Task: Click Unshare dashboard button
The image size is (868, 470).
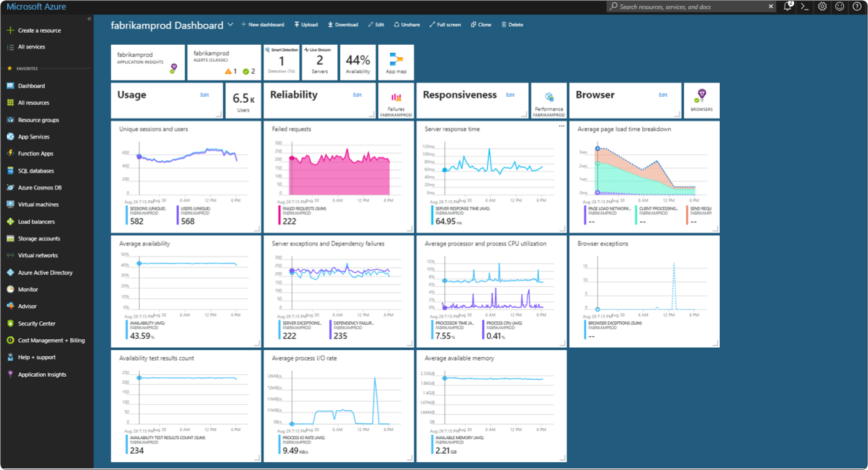Action: click(x=406, y=25)
